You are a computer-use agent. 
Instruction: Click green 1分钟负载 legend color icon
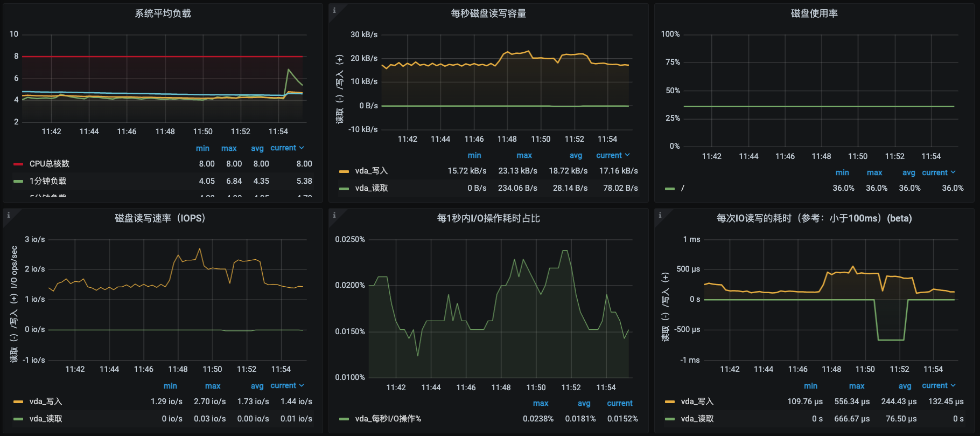(18, 181)
